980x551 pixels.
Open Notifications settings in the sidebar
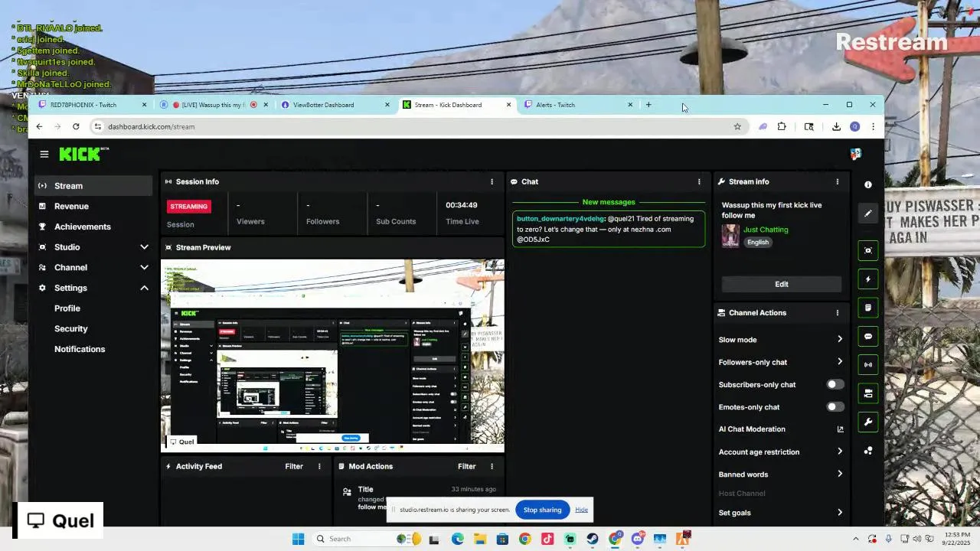pos(80,349)
